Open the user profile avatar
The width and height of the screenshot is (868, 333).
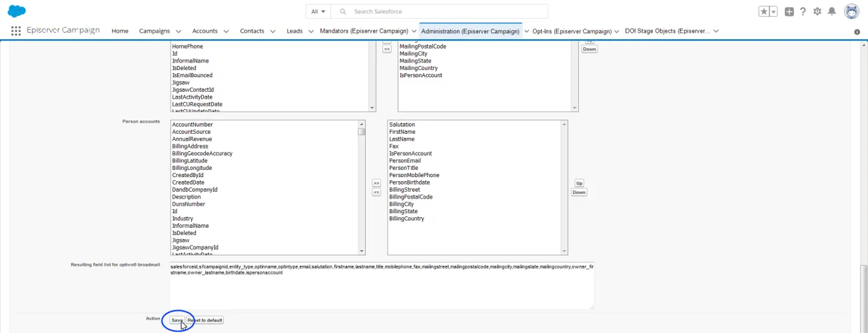(851, 11)
